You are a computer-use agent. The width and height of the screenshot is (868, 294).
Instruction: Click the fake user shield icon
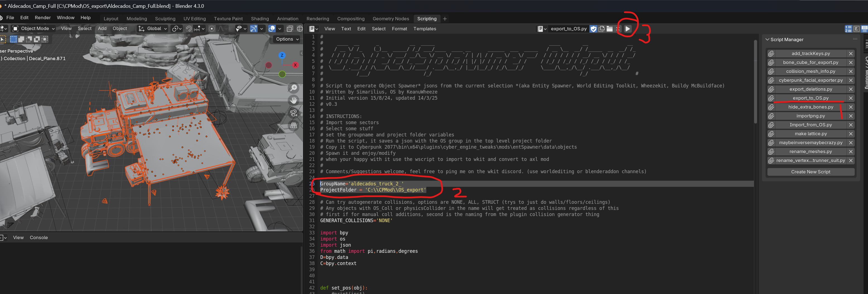pos(594,29)
